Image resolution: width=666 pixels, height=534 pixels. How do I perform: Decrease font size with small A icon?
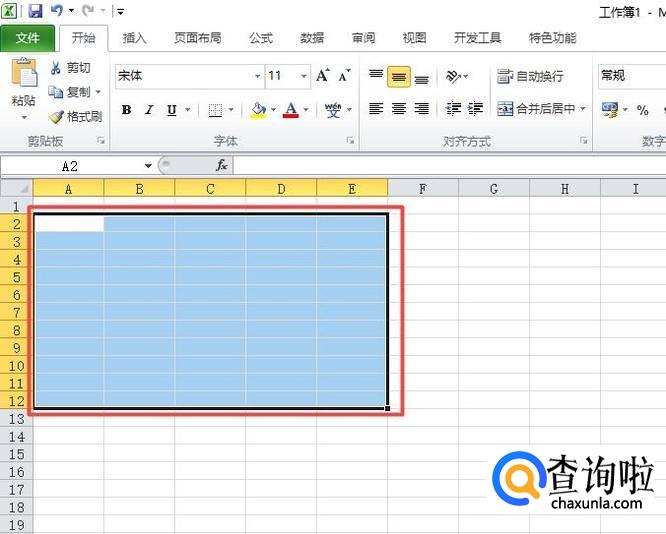point(344,76)
